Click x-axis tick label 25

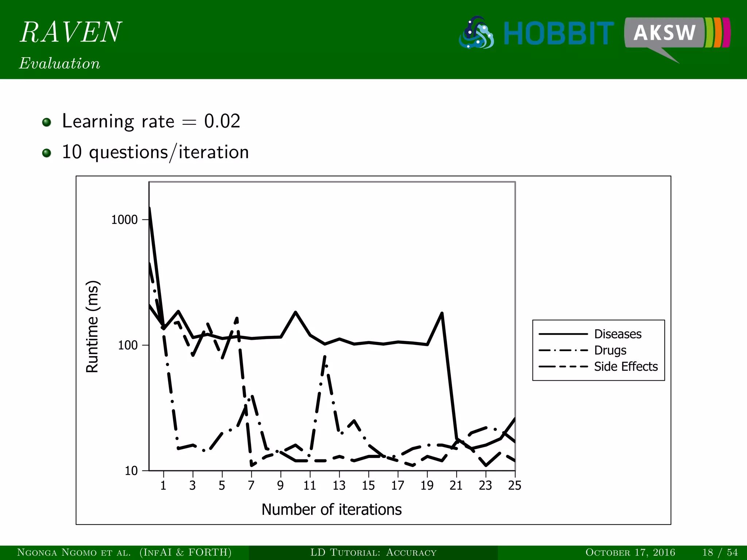(x=515, y=485)
